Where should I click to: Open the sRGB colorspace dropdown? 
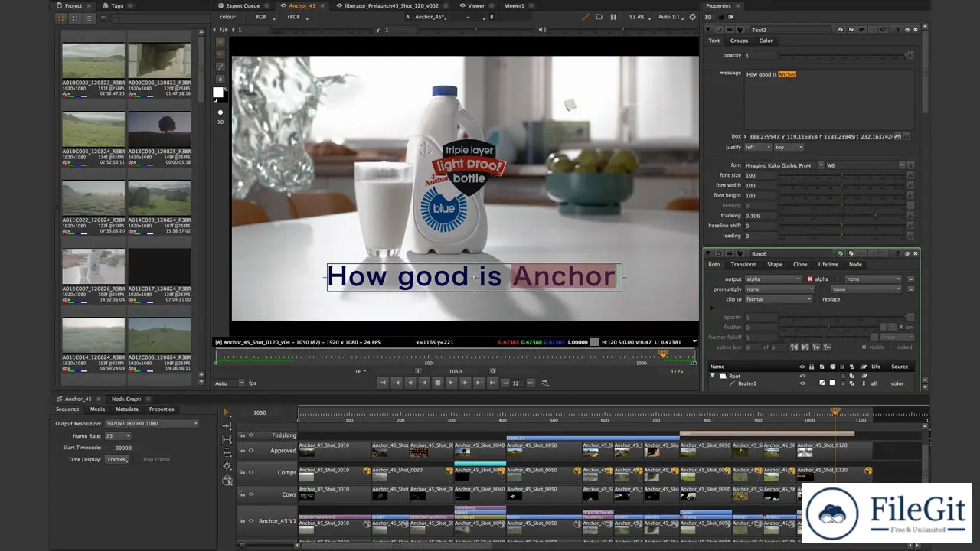click(x=296, y=17)
